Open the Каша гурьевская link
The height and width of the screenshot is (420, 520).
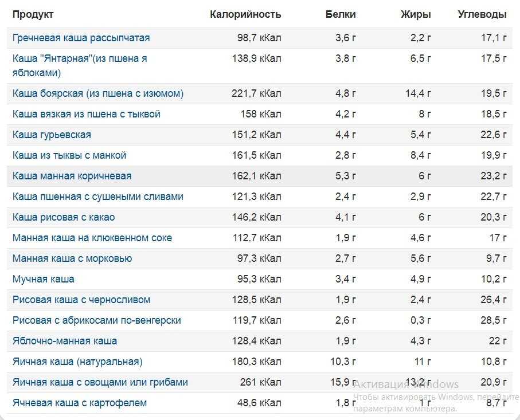pos(52,135)
